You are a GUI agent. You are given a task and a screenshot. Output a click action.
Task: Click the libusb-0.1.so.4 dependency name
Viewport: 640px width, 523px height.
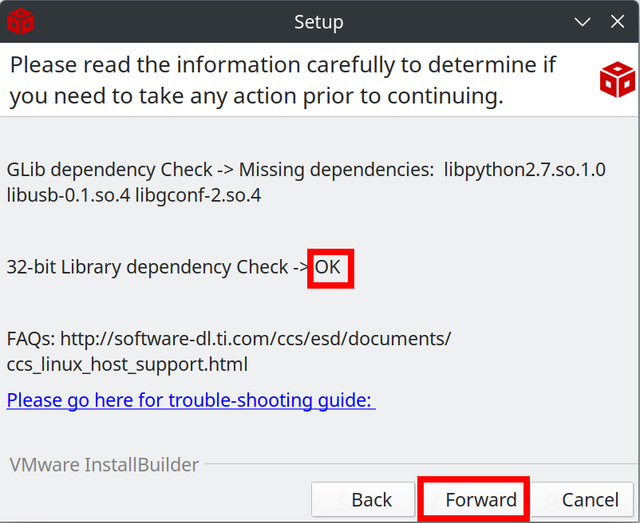[x=68, y=195]
